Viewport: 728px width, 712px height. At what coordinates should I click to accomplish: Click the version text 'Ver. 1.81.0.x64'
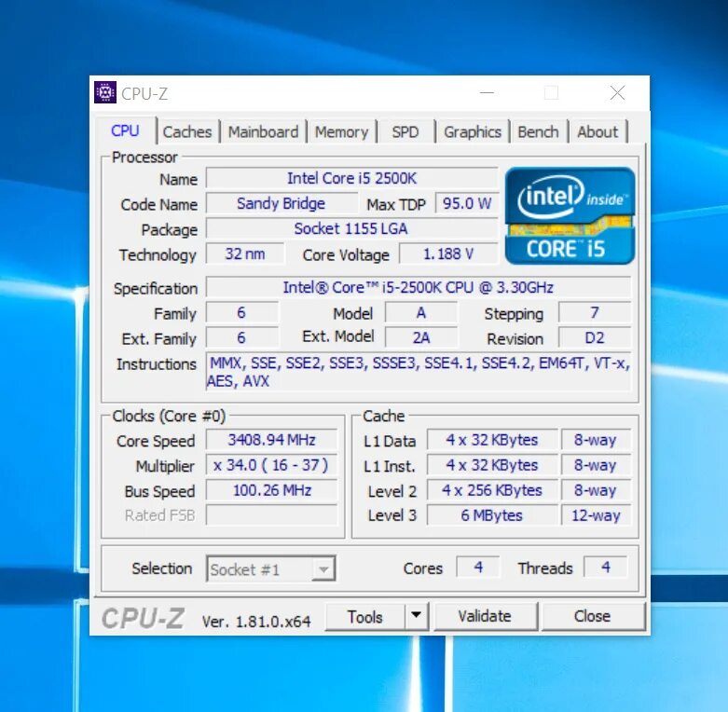[x=256, y=621]
